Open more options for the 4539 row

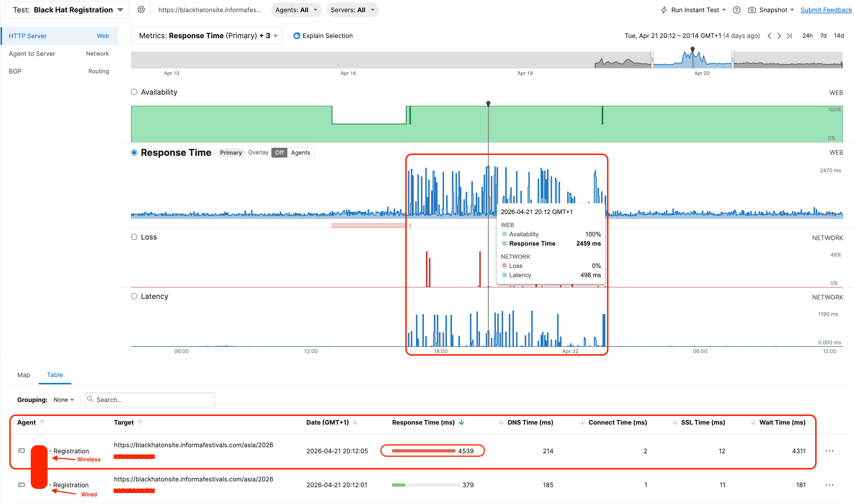click(830, 451)
